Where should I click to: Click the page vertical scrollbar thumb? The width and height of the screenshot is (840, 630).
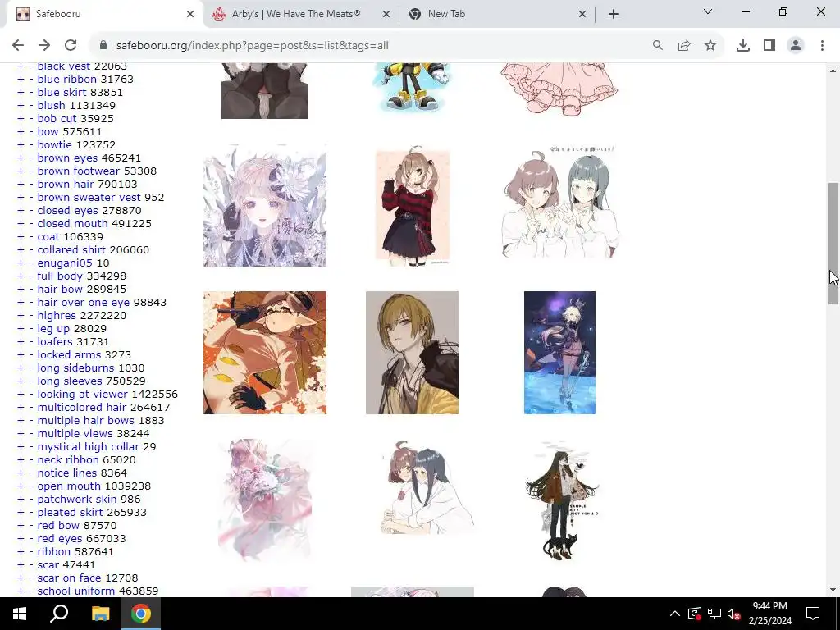tap(833, 243)
